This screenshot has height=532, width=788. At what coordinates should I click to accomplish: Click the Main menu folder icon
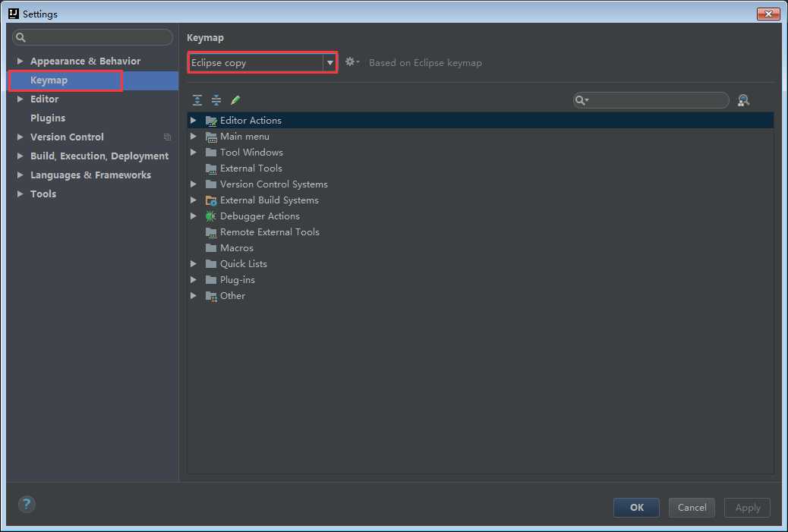point(211,137)
